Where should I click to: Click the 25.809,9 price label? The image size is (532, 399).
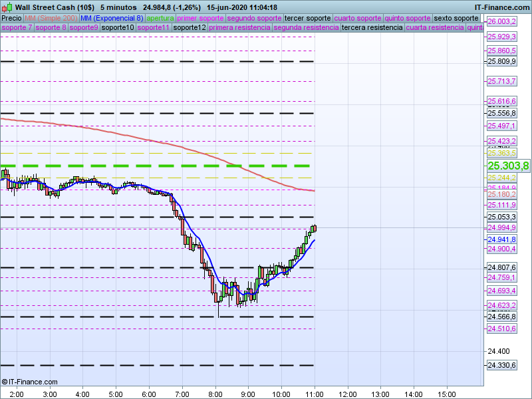click(x=502, y=61)
